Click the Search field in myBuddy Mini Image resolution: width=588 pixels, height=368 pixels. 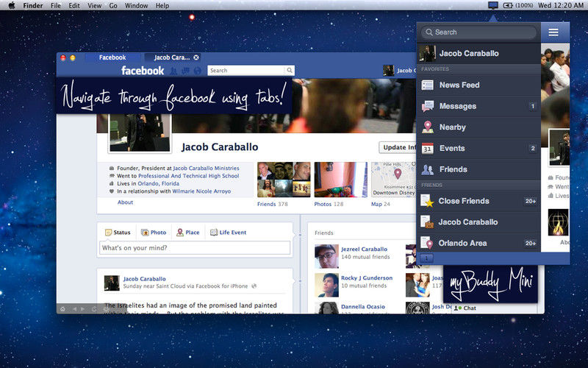(479, 32)
